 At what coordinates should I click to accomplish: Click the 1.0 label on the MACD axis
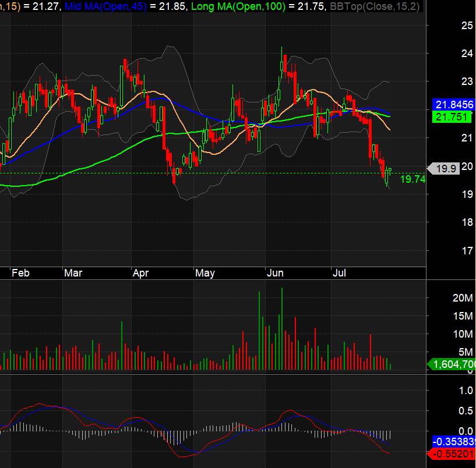pos(449,391)
